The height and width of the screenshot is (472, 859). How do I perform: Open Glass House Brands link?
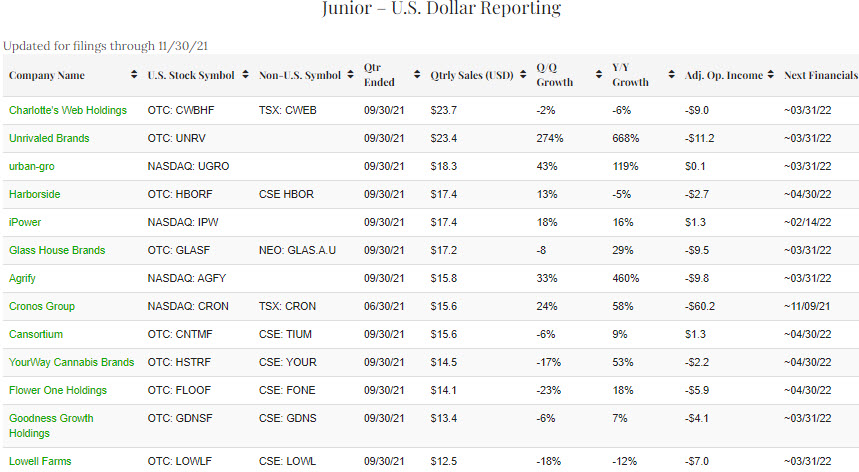[56, 250]
